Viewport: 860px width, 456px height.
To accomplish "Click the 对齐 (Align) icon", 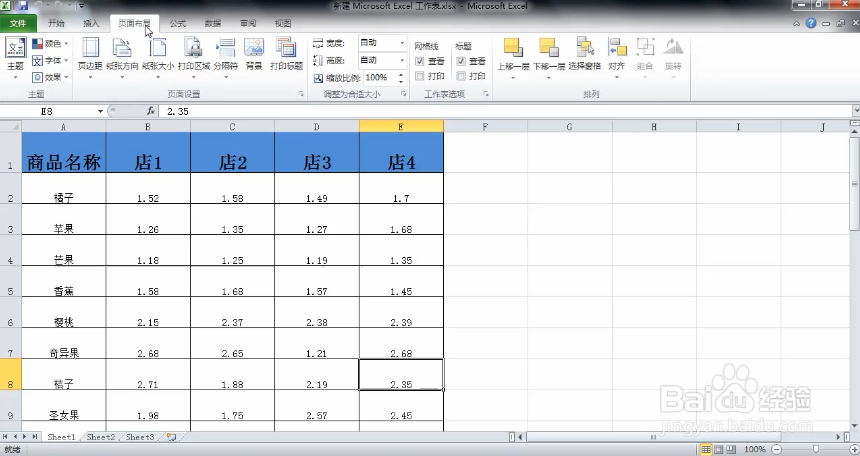I will coord(617,48).
